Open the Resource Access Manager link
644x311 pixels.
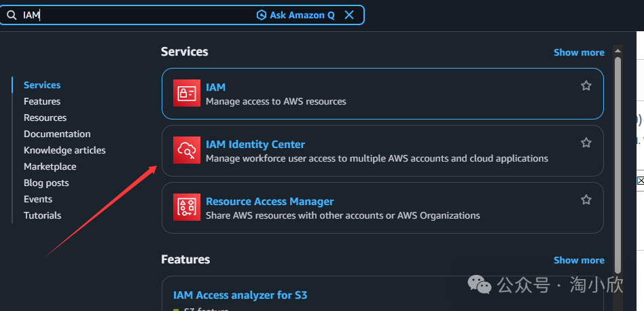coord(270,201)
